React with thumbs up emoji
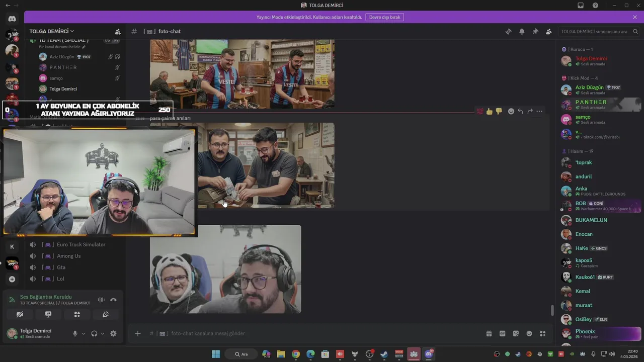644x362 pixels. click(489, 111)
